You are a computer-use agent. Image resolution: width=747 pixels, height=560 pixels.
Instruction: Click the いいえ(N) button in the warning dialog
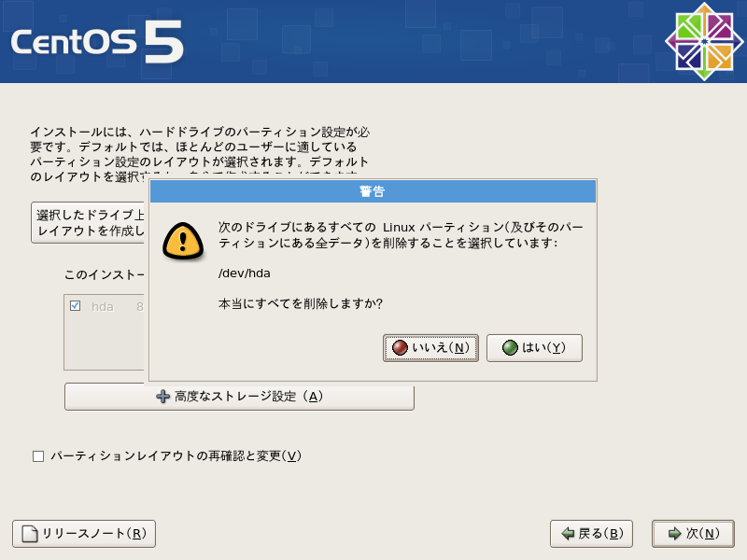pyautogui.click(x=430, y=348)
